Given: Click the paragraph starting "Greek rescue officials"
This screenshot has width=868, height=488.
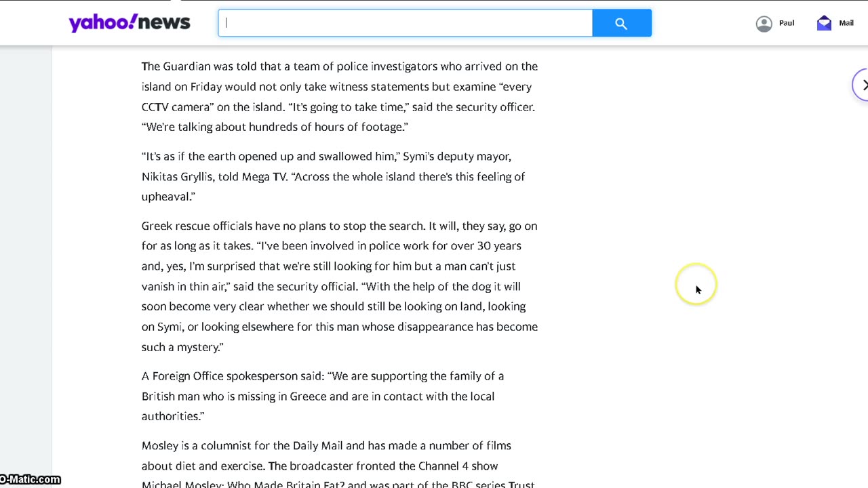Looking at the screenshot, I should coord(340,286).
